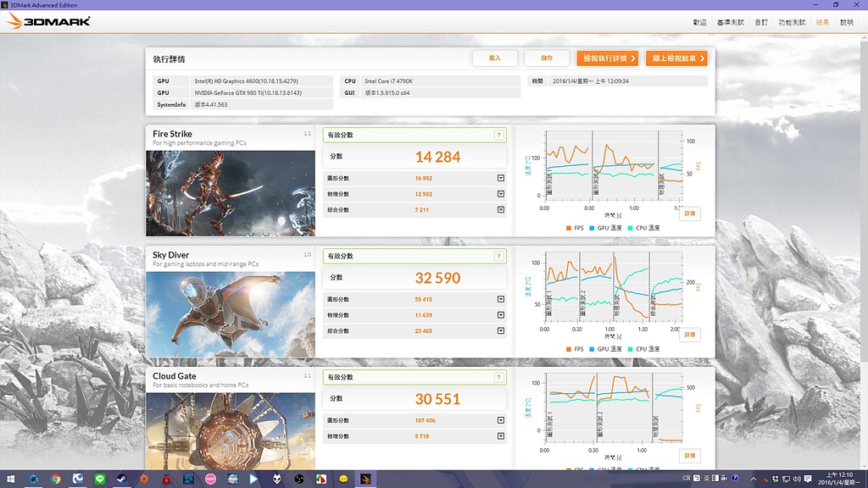Screen dimensions: 868x488
Task: Open Fire Strike chart 詳情 details button
Action: pyautogui.click(x=690, y=213)
